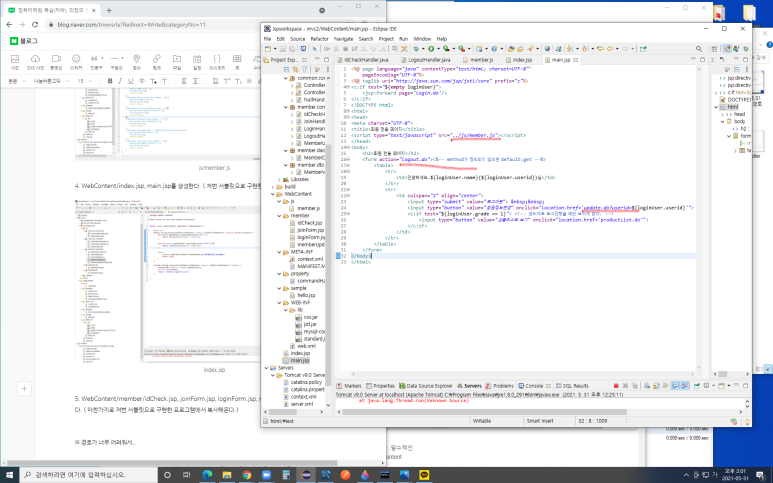Switch to the Servers tab in bottom panel
The width and height of the screenshot is (773, 483).
(x=469, y=386)
